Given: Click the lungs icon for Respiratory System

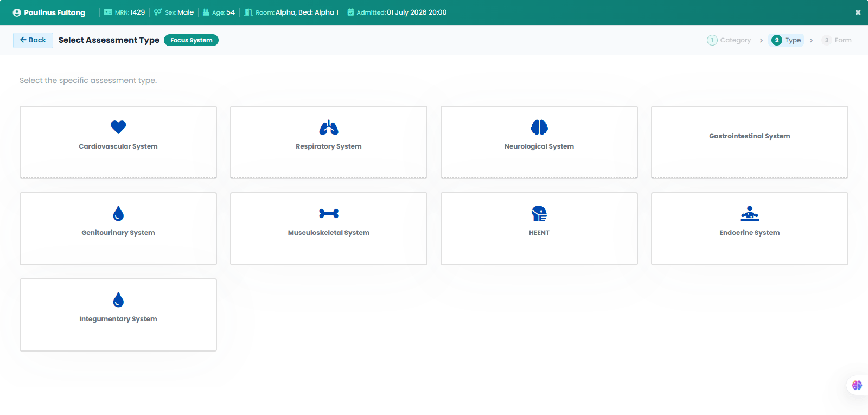Looking at the screenshot, I should point(329,127).
